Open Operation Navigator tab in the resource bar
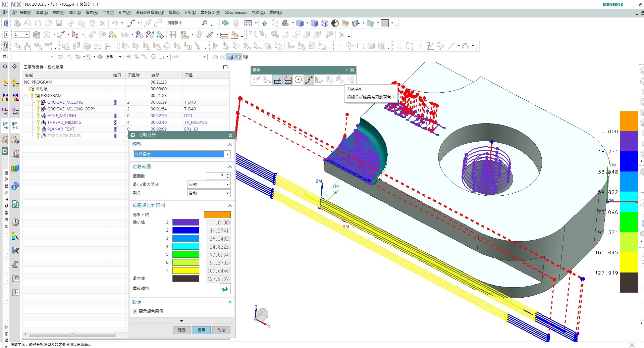This screenshot has width=644, height=348. [x=15, y=126]
